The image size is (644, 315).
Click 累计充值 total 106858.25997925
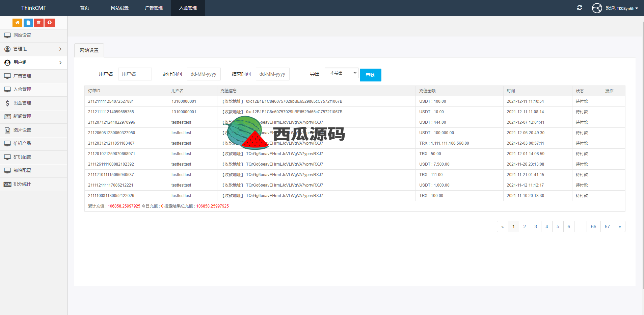(x=124, y=206)
